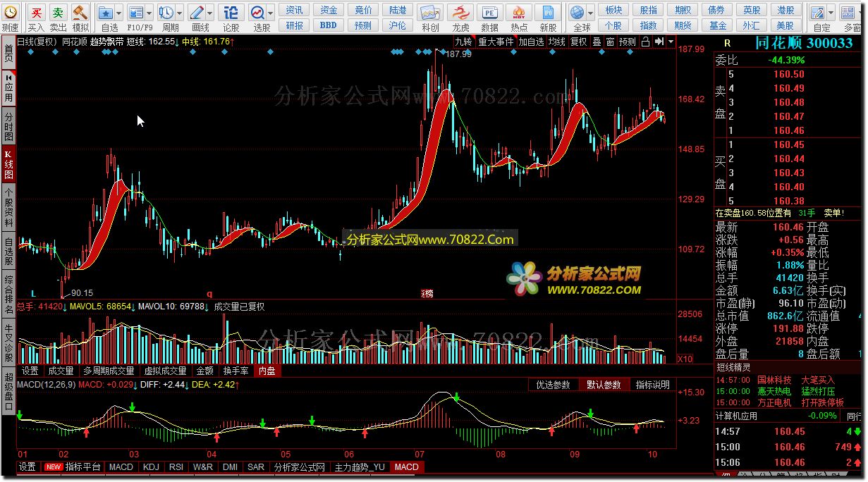This screenshot has height=482, width=868.
Task: Open 指标说明 indicator description
Action: pyautogui.click(x=653, y=385)
